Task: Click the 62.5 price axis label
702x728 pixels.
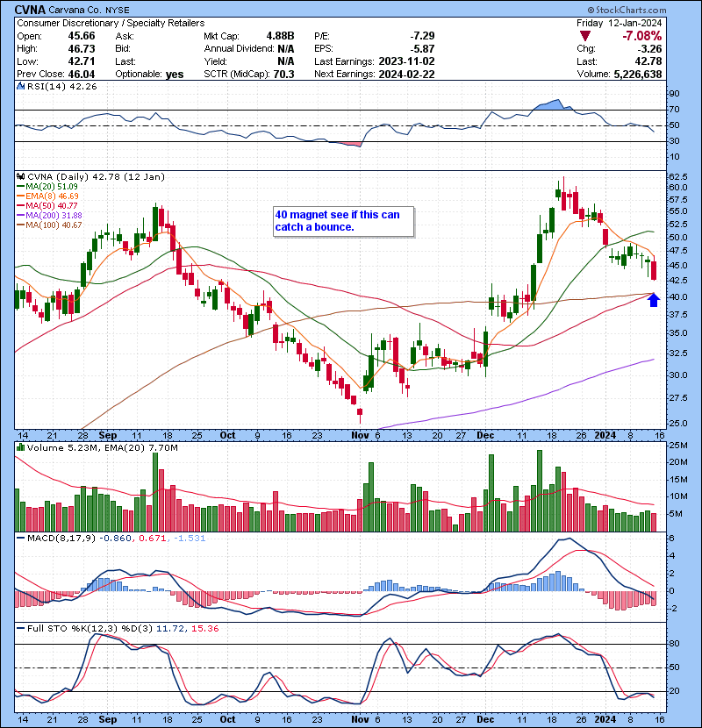Action: [x=677, y=177]
